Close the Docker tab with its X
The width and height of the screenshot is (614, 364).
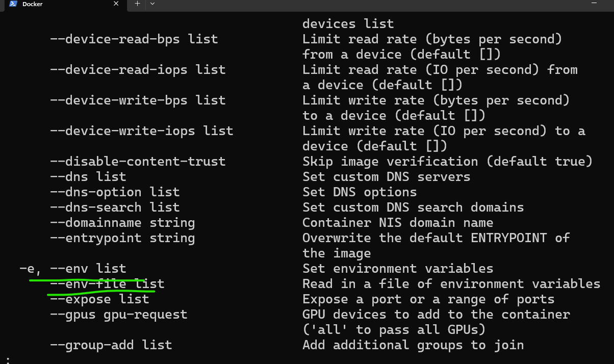click(116, 4)
